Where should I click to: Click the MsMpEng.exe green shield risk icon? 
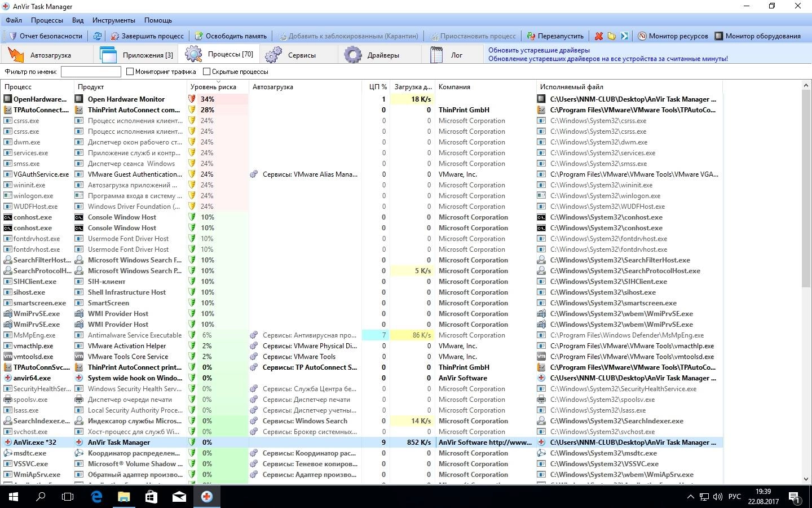coord(192,335)
